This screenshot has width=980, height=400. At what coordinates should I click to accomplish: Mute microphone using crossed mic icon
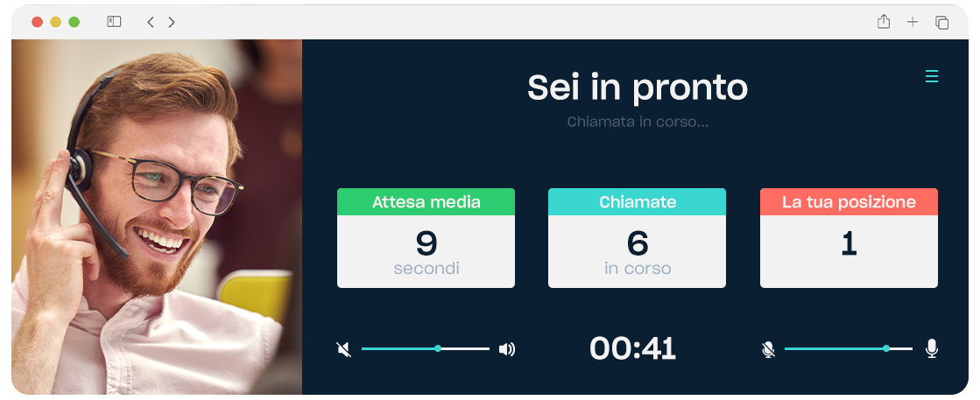tap(768, 349)
